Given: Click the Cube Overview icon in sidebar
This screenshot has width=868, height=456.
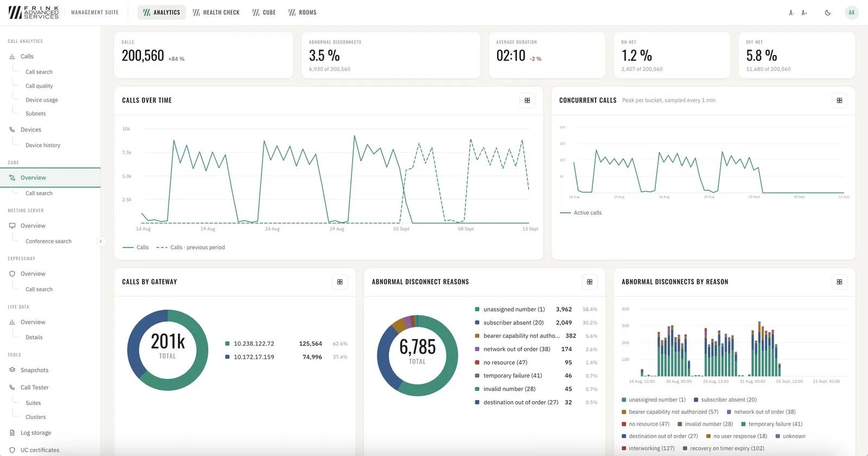Looking at the screenshot, I should point(12,178).
